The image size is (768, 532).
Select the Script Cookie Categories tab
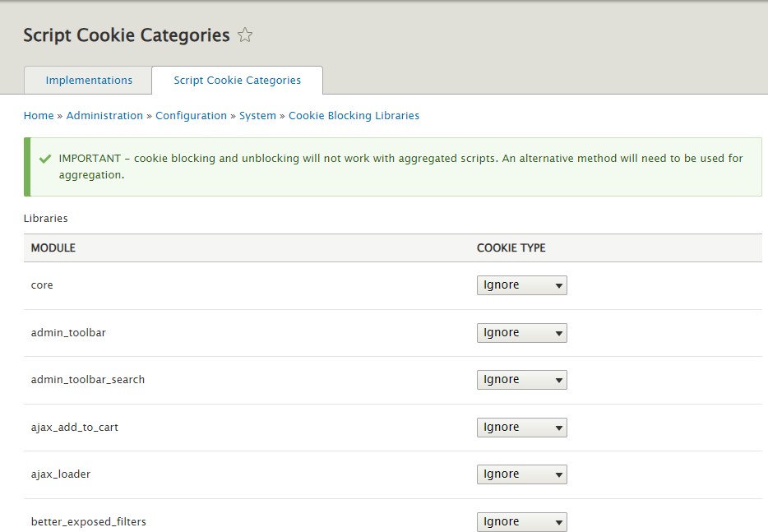[x=237, y=80]
